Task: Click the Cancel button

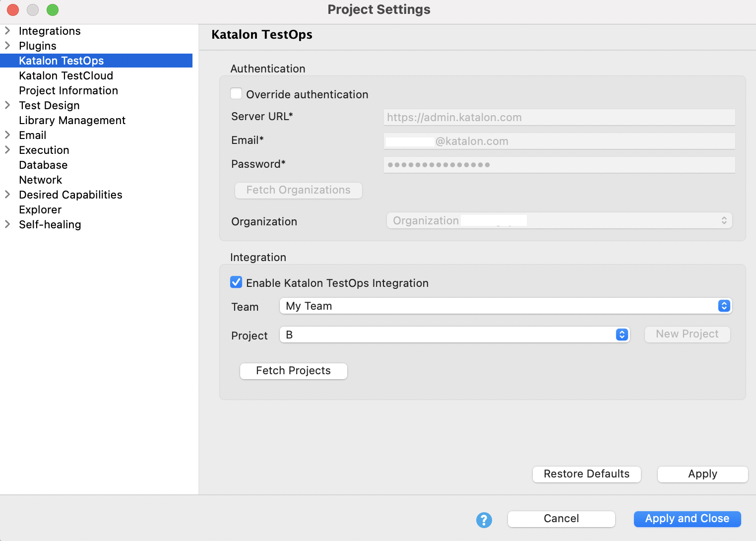Action: click(x=561, y=519)
